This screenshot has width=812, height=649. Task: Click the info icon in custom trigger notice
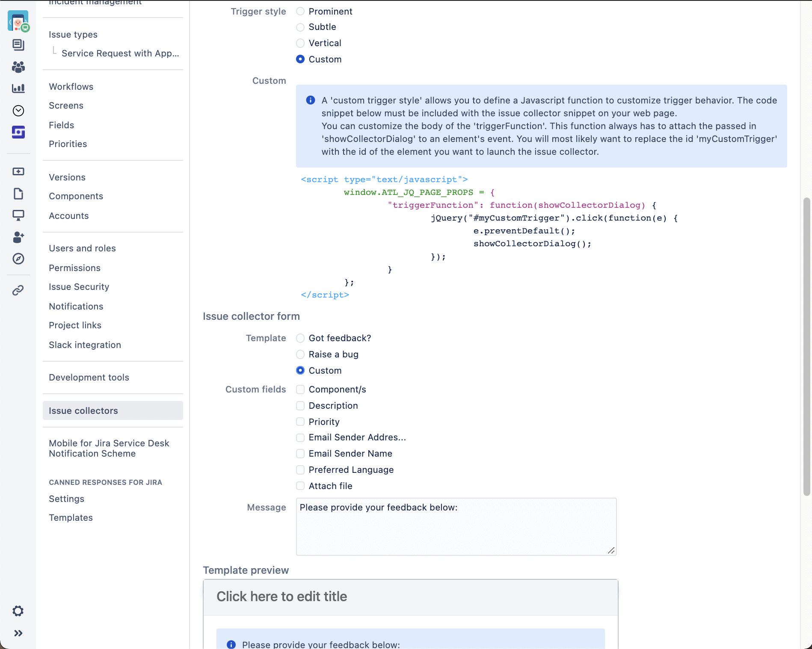coord(311,100)
